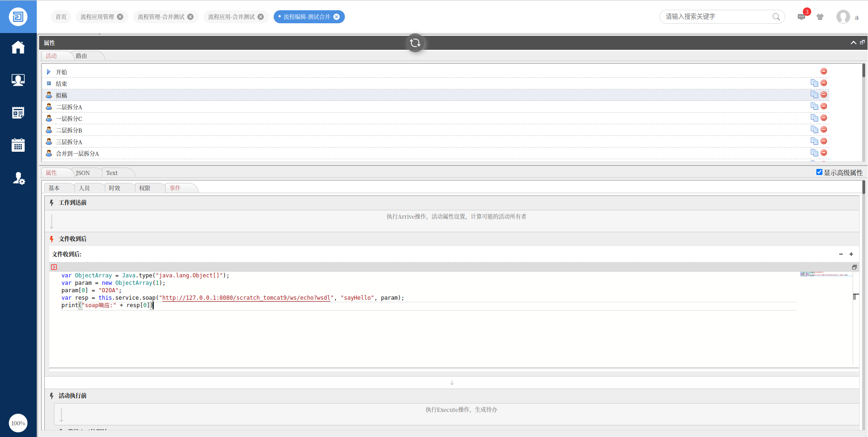Screen dimensions: 868x437
Task: Open the user settings icon in sidebar
Action: (19, 178)
